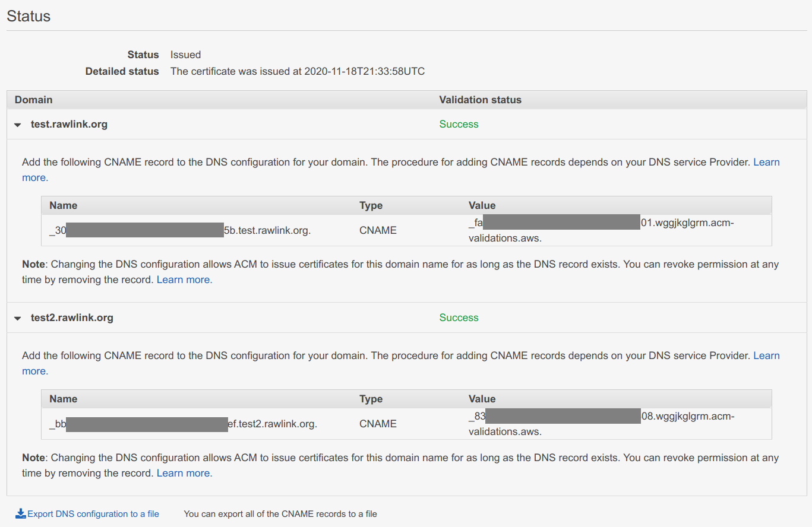Image resolution: width=812 pixels, height=527 pixels.
Task: Click CNAME value starting with _fa
Action: [601, 230]
